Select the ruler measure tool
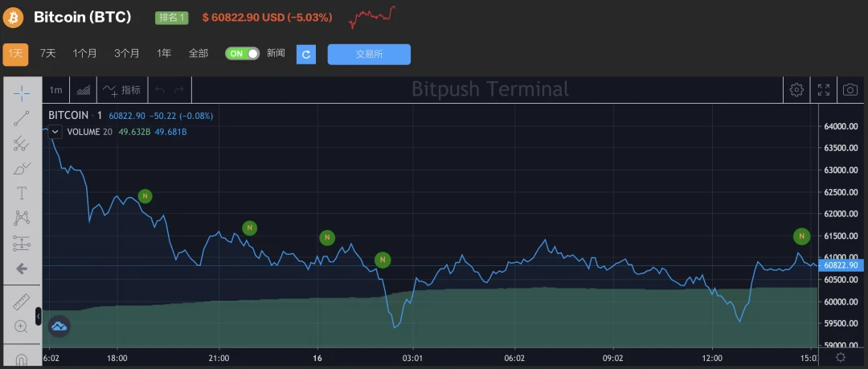Image resolution: width=868 pixels, height=369 pixels. [22, 302]
